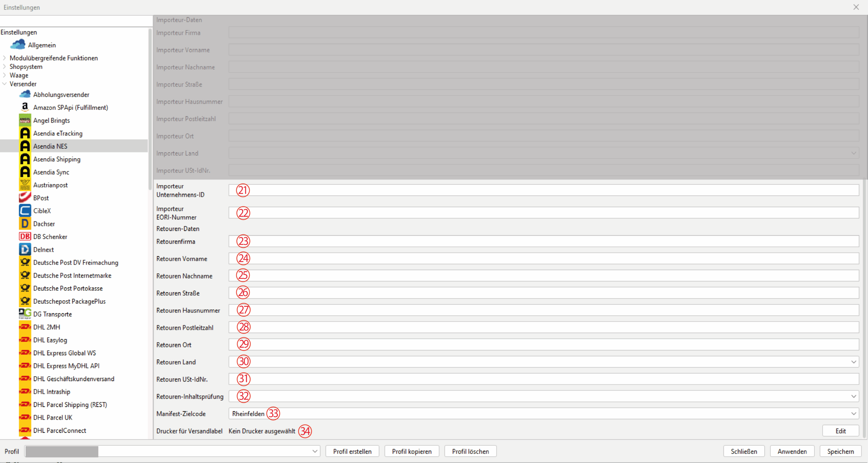The width and height of the screenshot is (868, 463).
Task: Click the Deutsche Post DV Freimachung icon
Action: 25,262
